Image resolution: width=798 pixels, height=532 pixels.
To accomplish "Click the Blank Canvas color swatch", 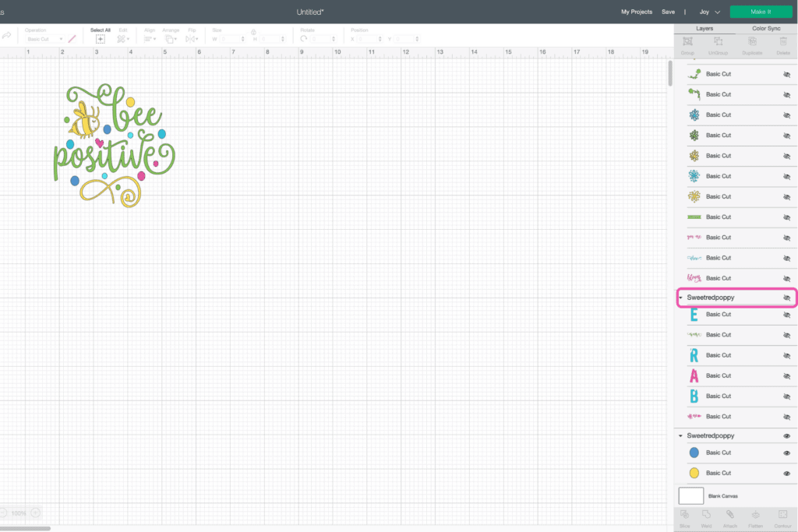I will 691,496.
